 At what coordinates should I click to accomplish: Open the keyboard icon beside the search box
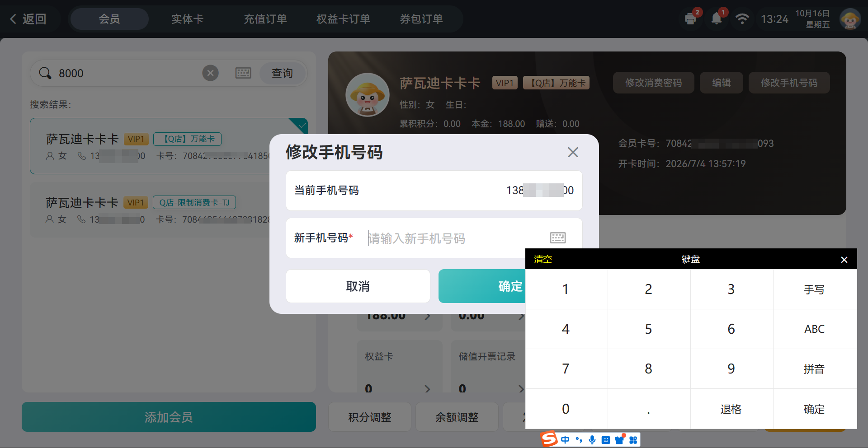pos(243,73)
